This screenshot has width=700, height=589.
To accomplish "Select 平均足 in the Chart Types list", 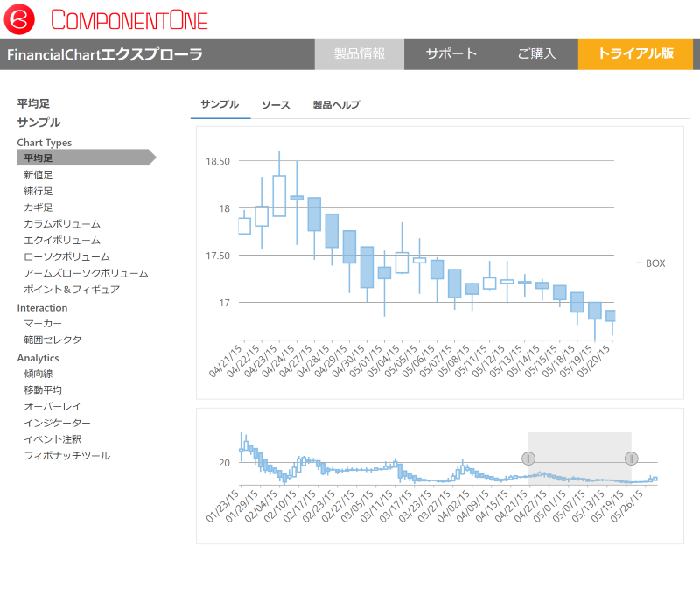I will [87, 158].
